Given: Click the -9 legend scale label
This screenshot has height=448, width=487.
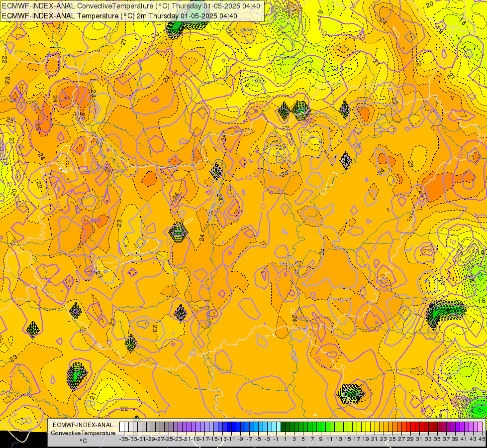Looking at the screenshot, I should (240, 439).
